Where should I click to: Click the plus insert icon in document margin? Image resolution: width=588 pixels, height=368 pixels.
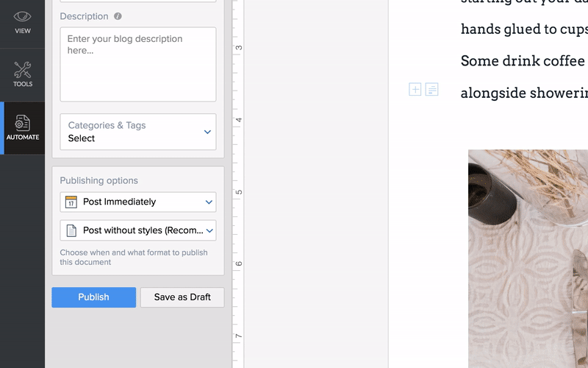pyautogui.click(x=415, y=90)
